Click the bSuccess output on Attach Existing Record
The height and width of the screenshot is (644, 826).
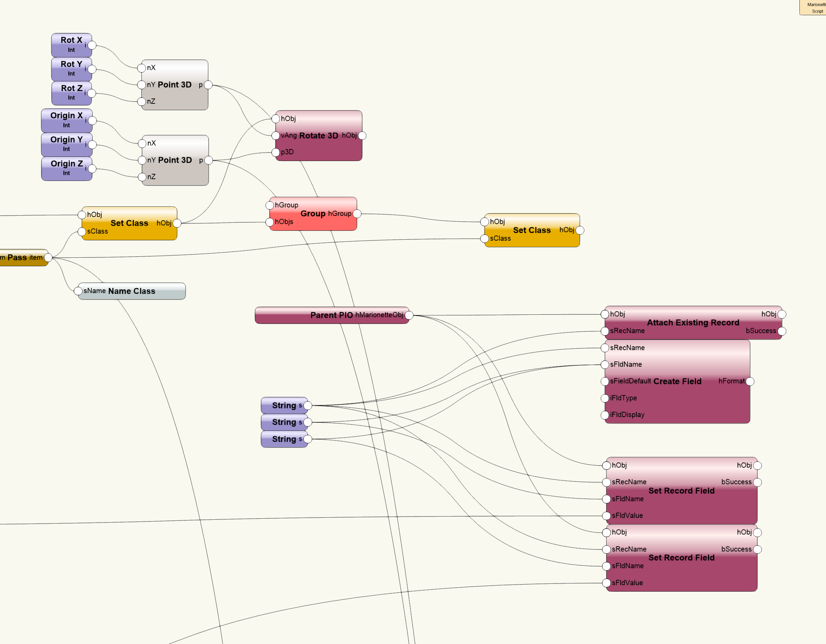tap(782, 331)
